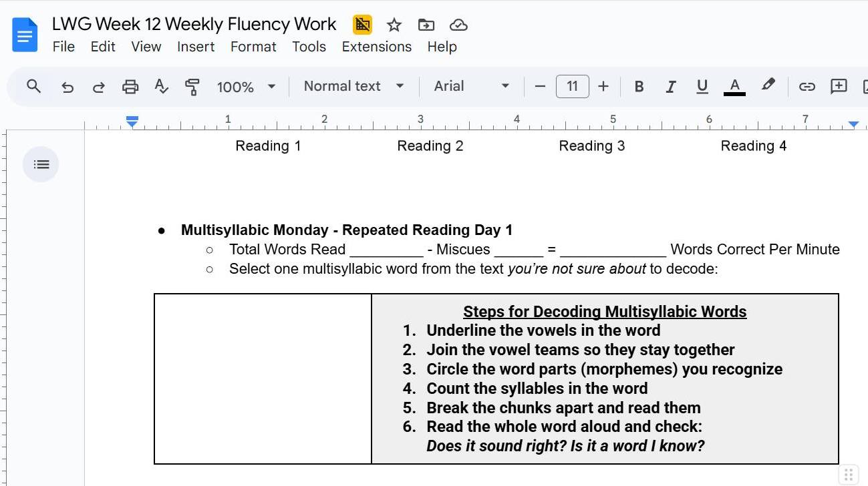This screenshot has width=868, height=486.
Task: Toggle underline formatting
Action: (x=702, y=87)
